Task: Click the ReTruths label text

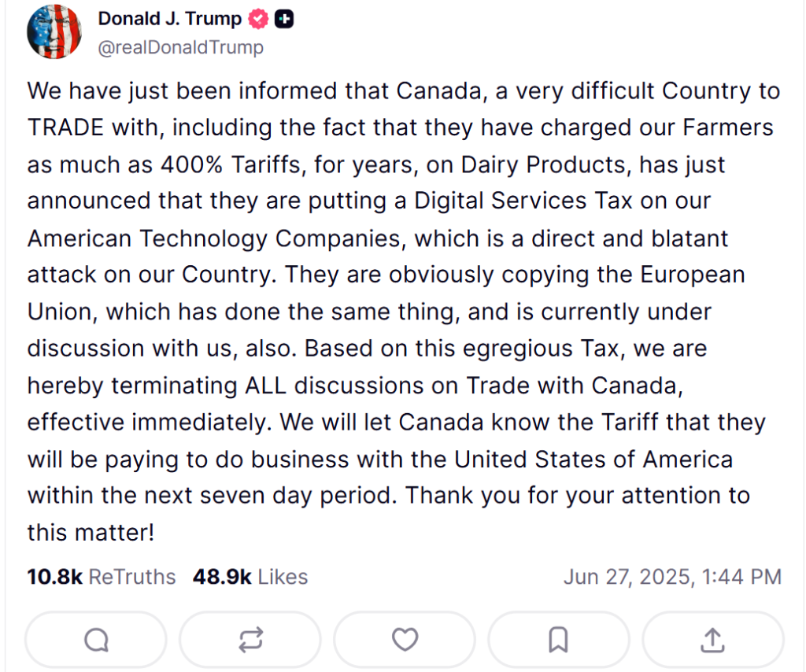Action: [x=132, y=577]
